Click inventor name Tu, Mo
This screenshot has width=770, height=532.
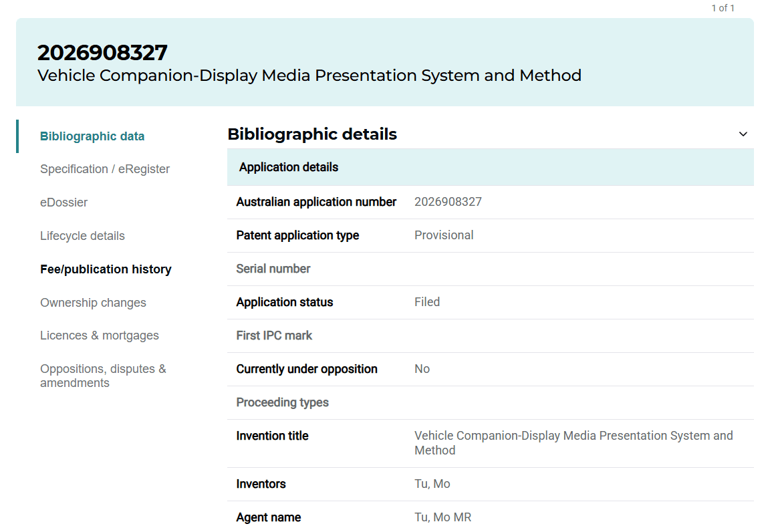[x=432, y=484]
